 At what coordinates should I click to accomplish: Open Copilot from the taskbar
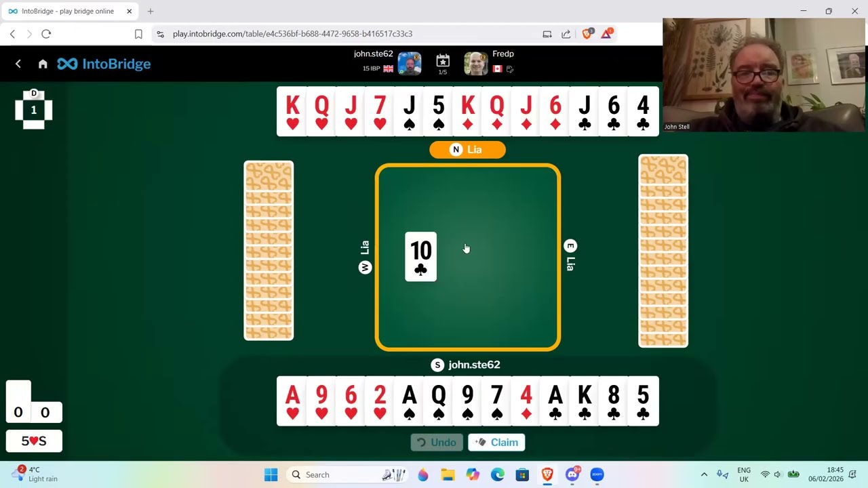click(473, 474)
